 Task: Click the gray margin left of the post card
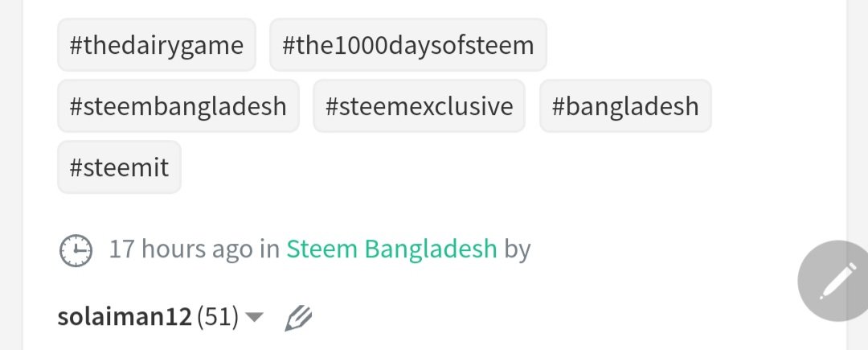[x=11, y=175]
